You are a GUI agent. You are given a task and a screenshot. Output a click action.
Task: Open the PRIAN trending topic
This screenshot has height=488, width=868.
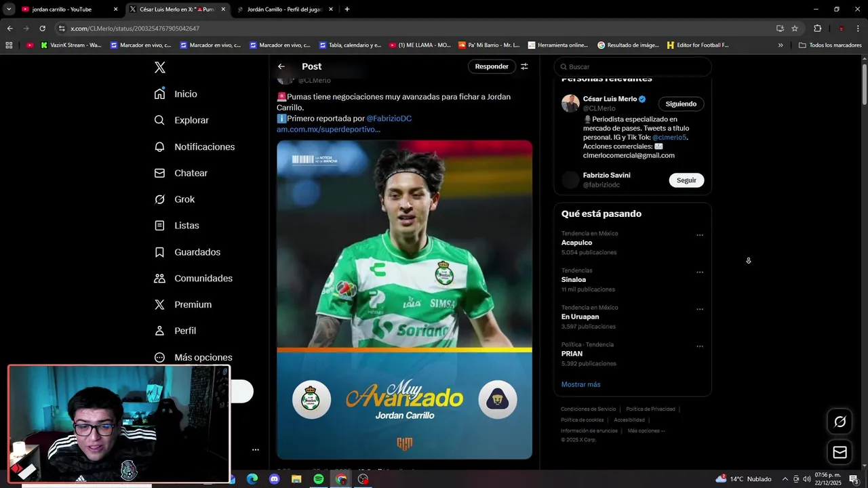coord(572,354)
